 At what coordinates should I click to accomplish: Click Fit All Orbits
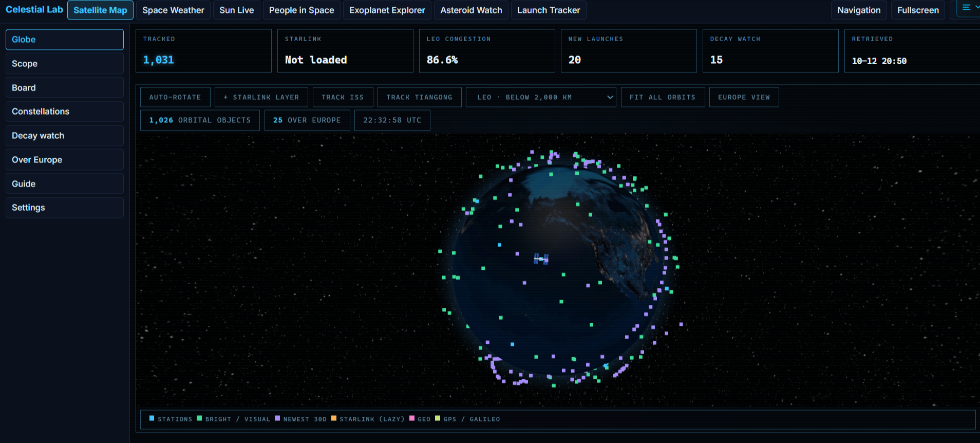point(663,97)
